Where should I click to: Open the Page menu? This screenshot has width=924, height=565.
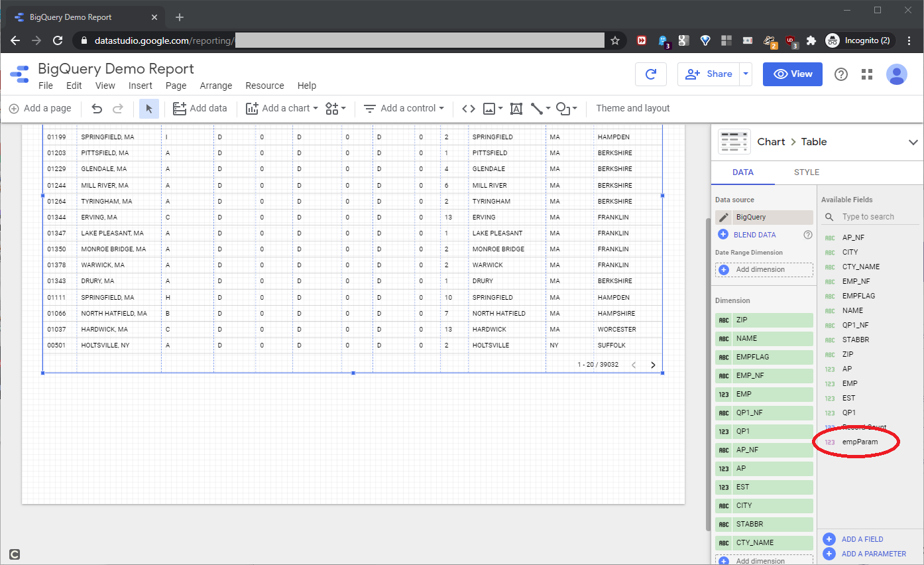176,86
